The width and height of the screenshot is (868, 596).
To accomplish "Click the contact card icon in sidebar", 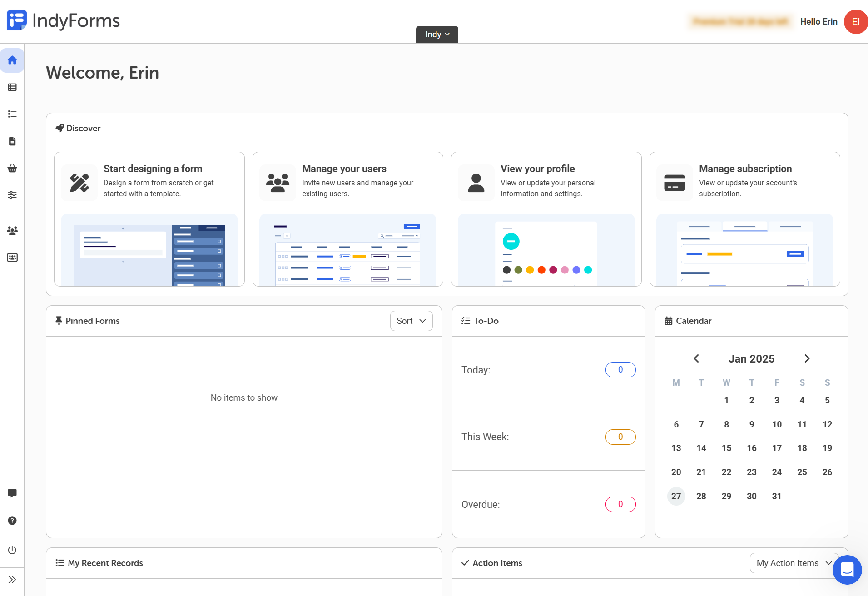I will [x=12, y=258].
